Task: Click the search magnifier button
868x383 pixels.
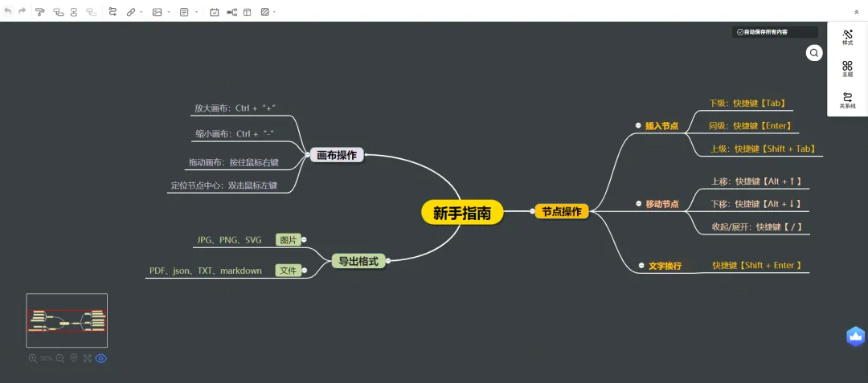Action: pyautogui.click(x=814, y=53)
